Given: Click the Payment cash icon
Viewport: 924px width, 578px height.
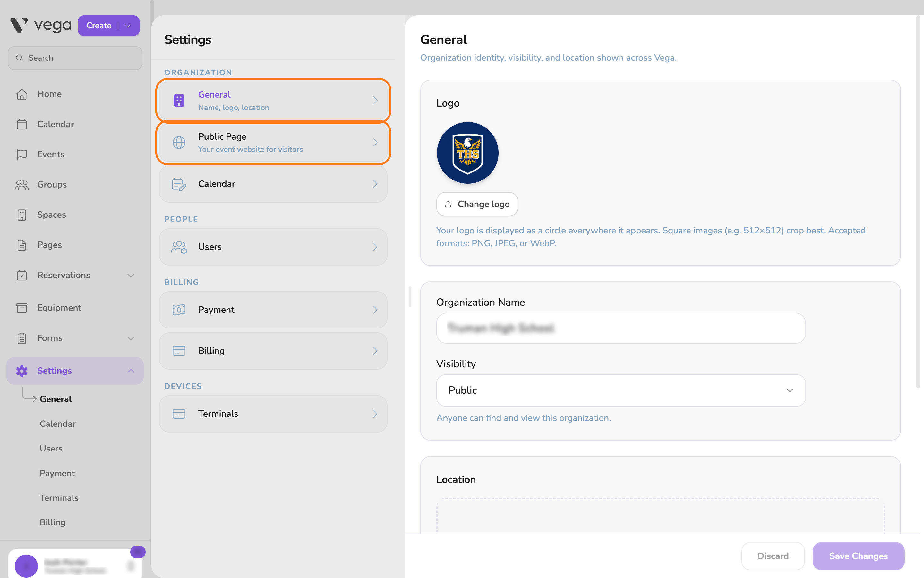Looking at the screenshot, I should click(179, 310).
